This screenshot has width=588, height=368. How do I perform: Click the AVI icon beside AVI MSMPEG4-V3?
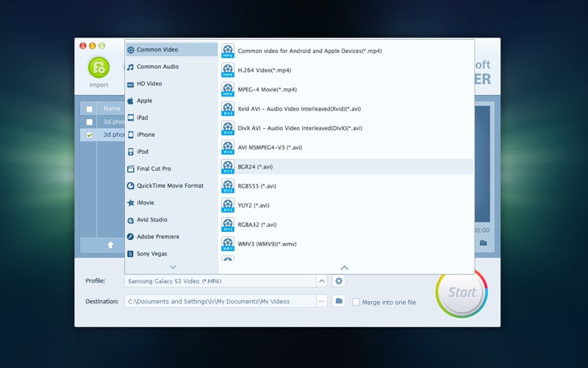[228, 148]
